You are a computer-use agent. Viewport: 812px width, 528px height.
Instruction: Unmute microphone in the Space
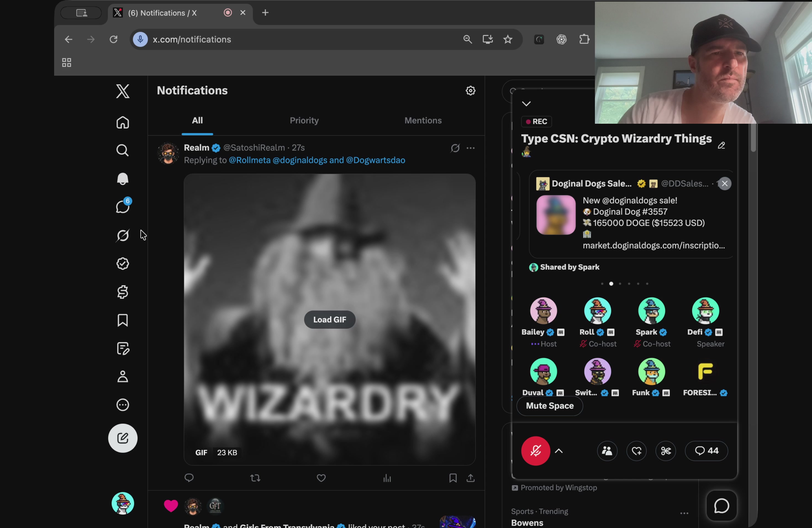click(535, 451)
